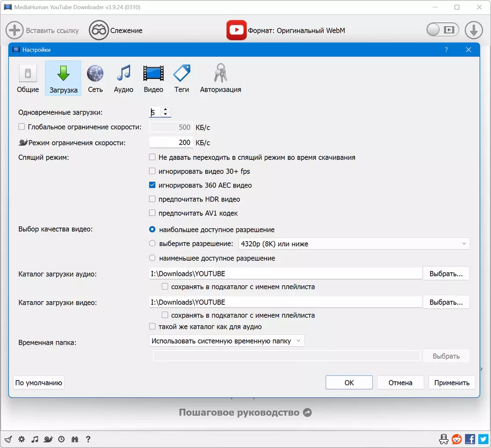The width and height of the screenshot is (491, 448).
Task: Open the Twitter icon link
Action: point(483,439)
